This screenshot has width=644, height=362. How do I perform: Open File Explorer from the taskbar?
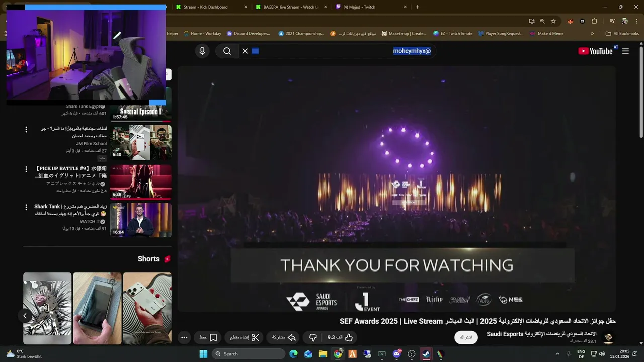click(x=323, y=354)
